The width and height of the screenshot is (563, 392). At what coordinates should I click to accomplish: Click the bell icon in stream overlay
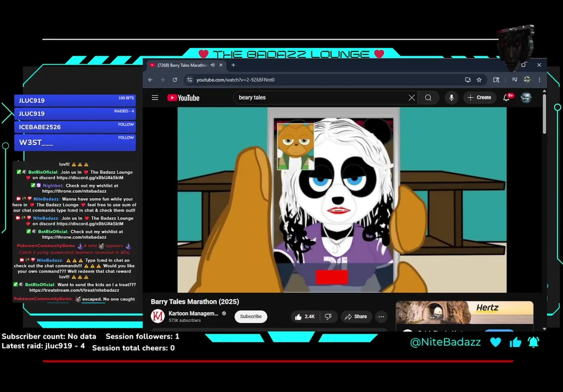pos(534,342)
